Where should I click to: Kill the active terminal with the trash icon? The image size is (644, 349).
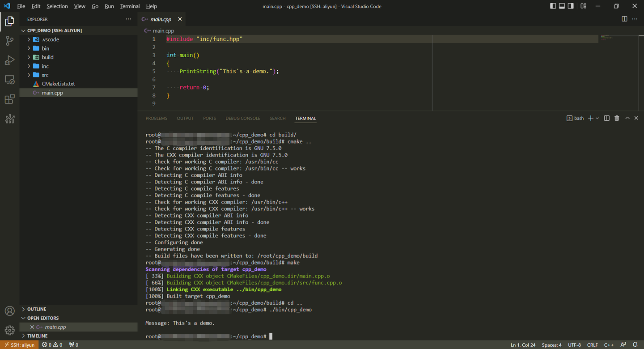pyautogui.click(x=616, y=118)
